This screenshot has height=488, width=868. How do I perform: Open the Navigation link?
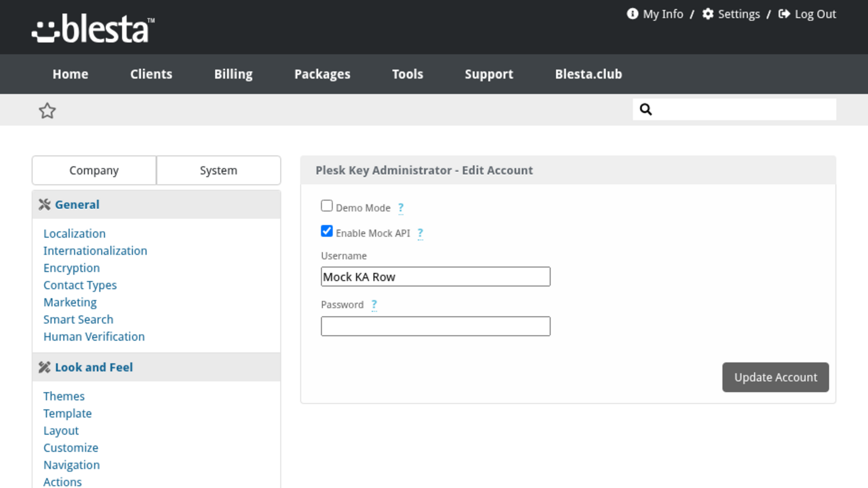(x=71, y=465)
